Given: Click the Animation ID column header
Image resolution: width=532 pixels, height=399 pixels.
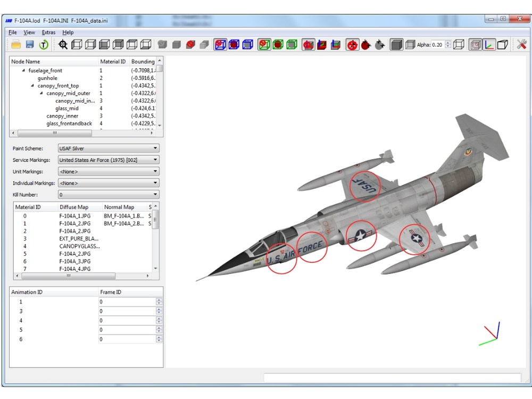Looking at the screenshot, I should coord(54,292).
